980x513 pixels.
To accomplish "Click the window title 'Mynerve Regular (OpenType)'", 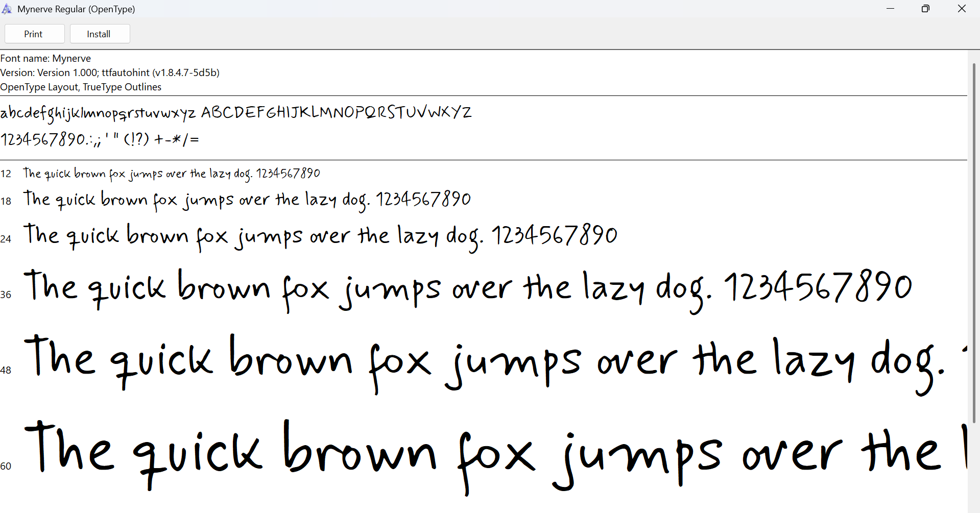I will 76,9.
